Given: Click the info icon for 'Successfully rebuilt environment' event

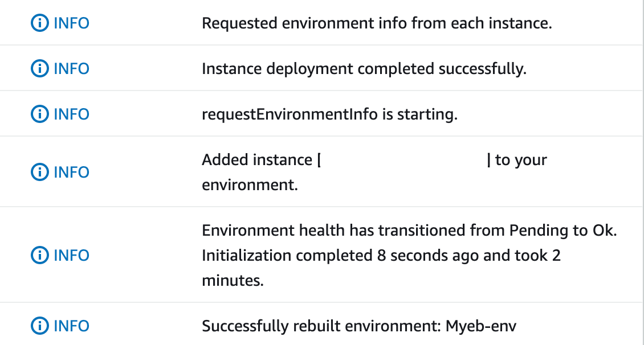Looking at the screenshot, I should coord(39,326).
